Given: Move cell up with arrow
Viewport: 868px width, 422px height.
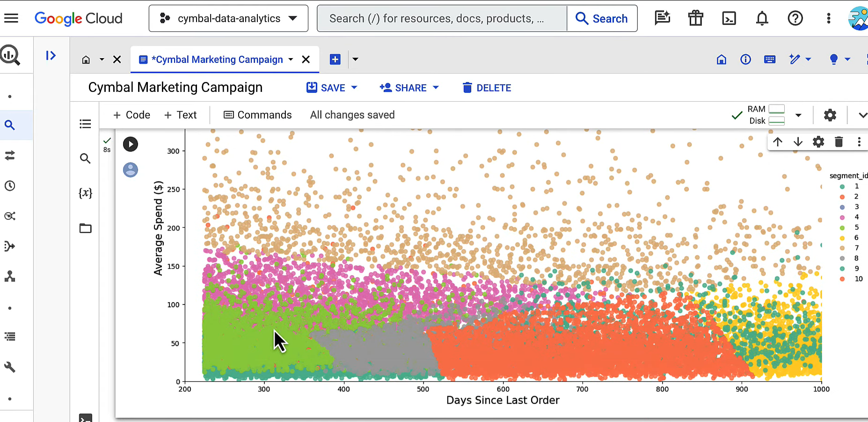Looking at the screenshot, I should click(x=778, y=142).
